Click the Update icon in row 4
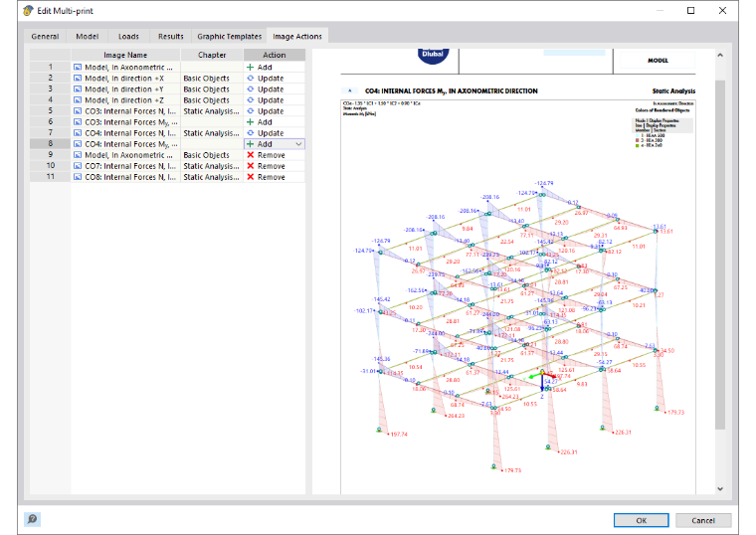This screenshot has width=756, height=535. point(251,100)
